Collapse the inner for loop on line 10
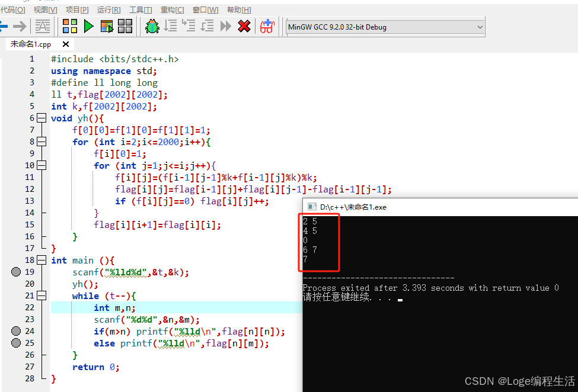Screen dimensions: 578x392 [x=41, y=166]
